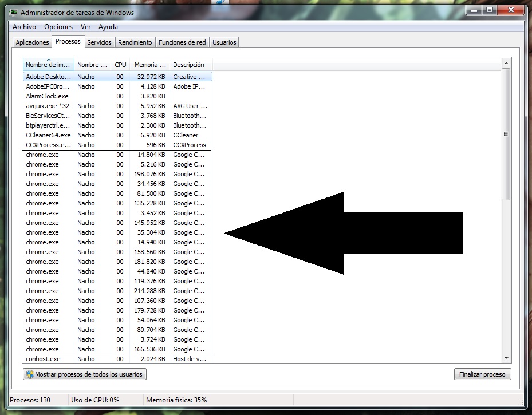This screenshot has height=415, width=532.
Task: Click the vertical scrollbar thumb in process list
Action: [x=506, y=134]
